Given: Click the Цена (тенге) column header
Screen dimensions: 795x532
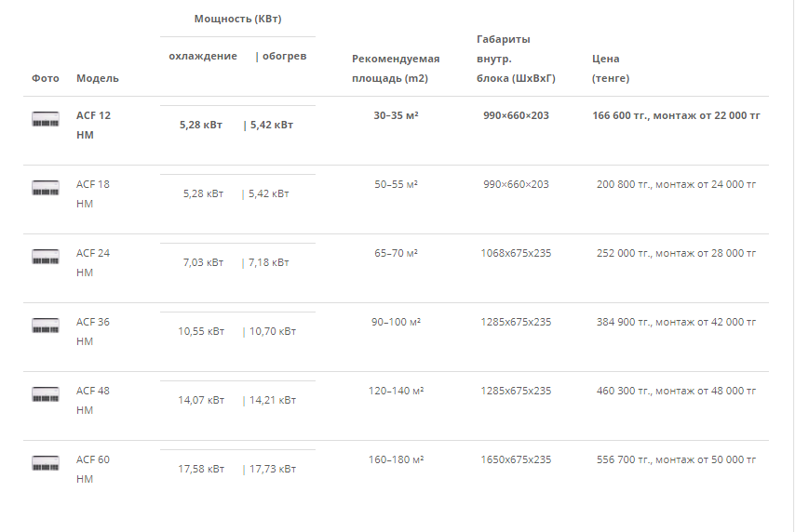Looking at the screenshot, I should (611, 69).
